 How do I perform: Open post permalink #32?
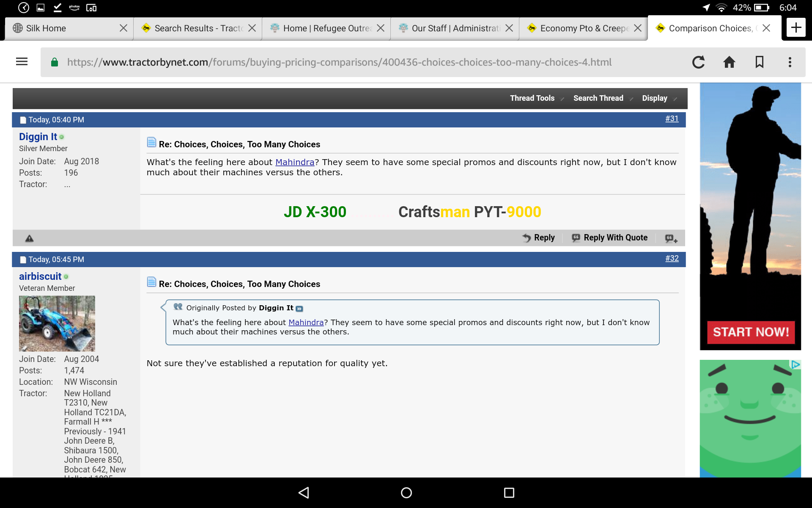tap(672, 259)
